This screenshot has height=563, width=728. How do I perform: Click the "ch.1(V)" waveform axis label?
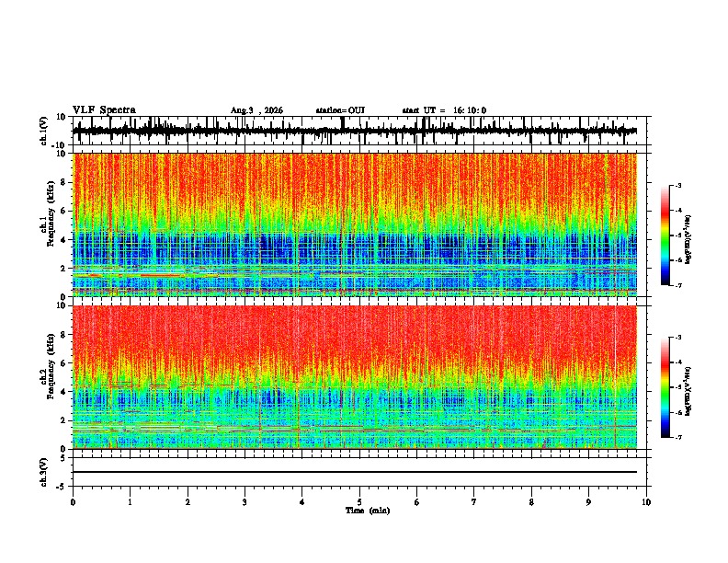44,131
